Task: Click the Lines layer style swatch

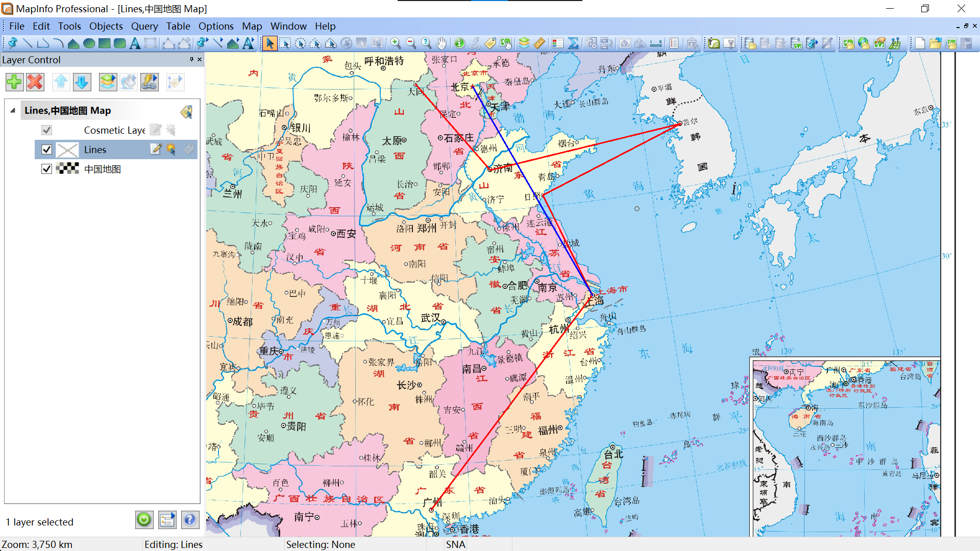Action: 67,149
